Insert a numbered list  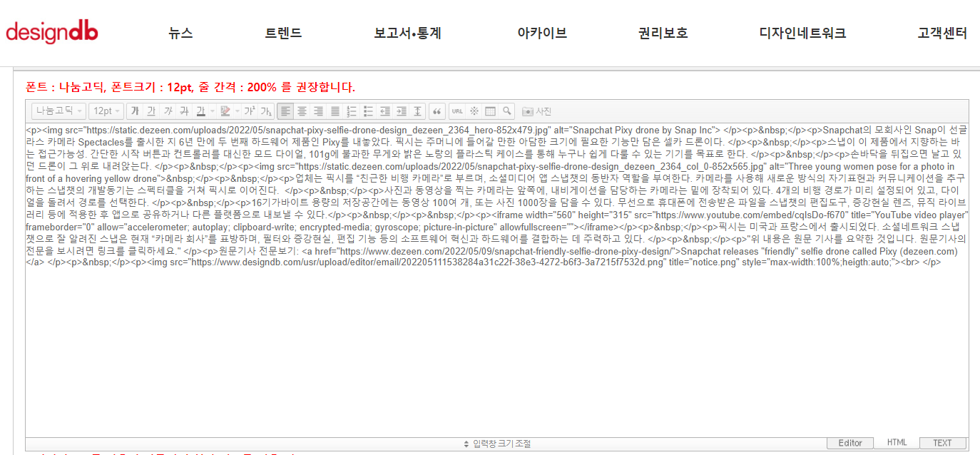[x=351, y=111]
